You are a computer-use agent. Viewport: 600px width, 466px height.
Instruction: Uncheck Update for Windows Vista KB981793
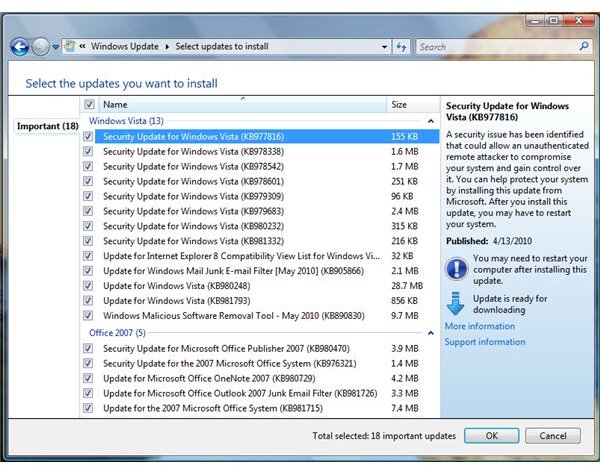point(88,301)
